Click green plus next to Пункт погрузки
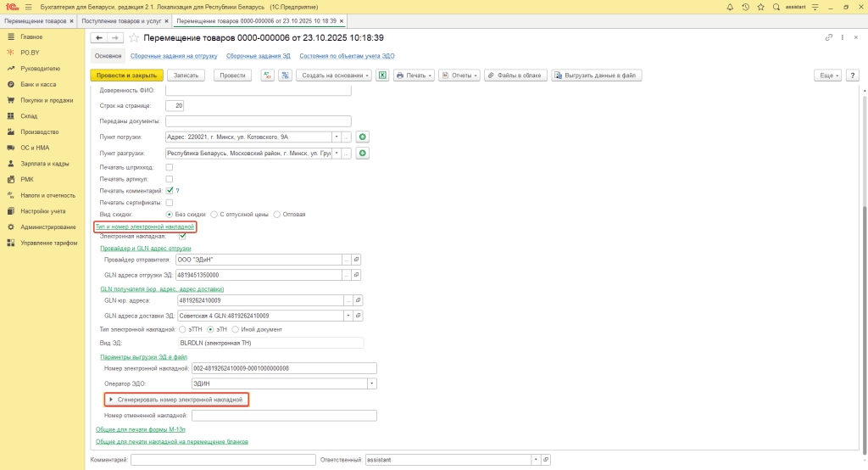The height and width of the screenshot is (470, 868). point(363,137)
